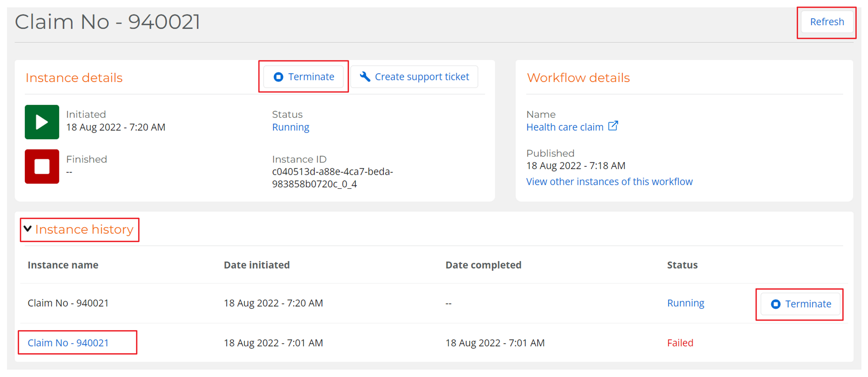Click the green Initiated play icon
The height and width of the screenshot is (377, 868).
pos(42,122)
